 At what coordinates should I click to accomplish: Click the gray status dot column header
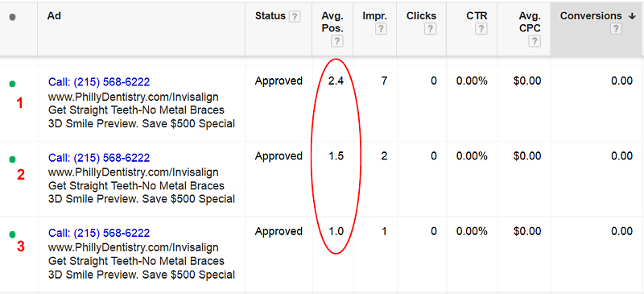pos(12,17)
